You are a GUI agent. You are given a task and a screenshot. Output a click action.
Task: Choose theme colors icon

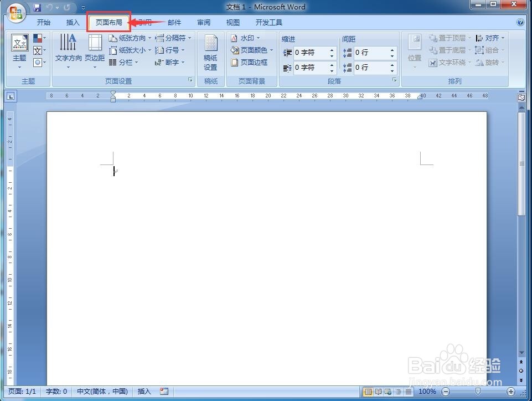[39, 38]
